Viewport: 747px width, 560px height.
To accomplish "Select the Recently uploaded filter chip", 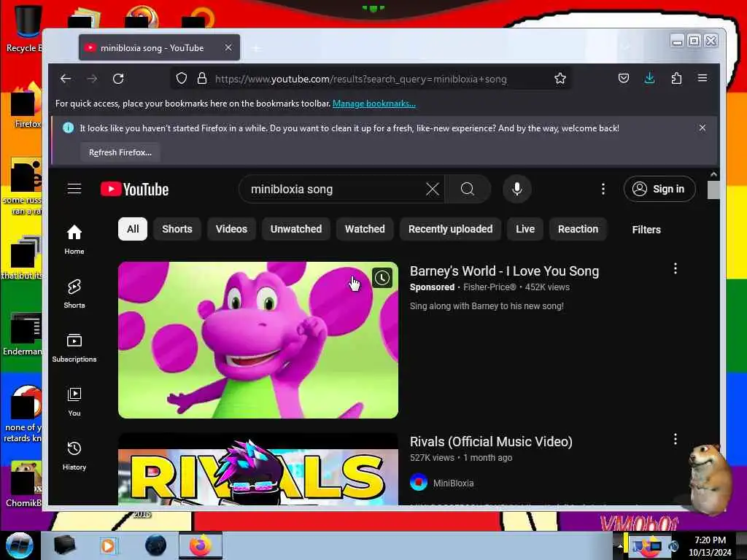I will point(450,229).
